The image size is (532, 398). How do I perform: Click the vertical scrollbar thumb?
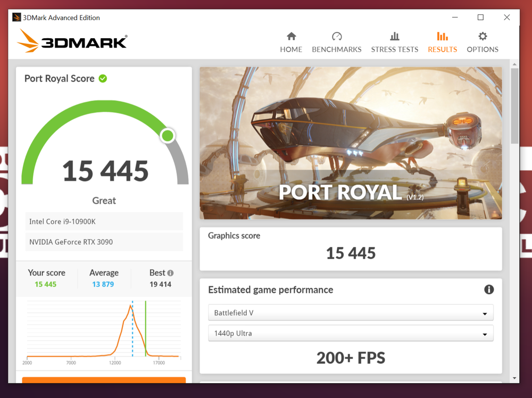point(514,106)
